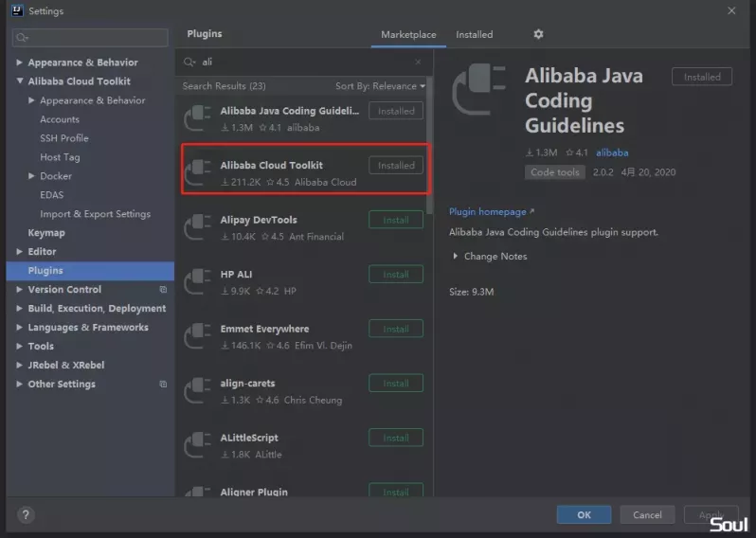Expand the Docker tree node

coord(31,176)
